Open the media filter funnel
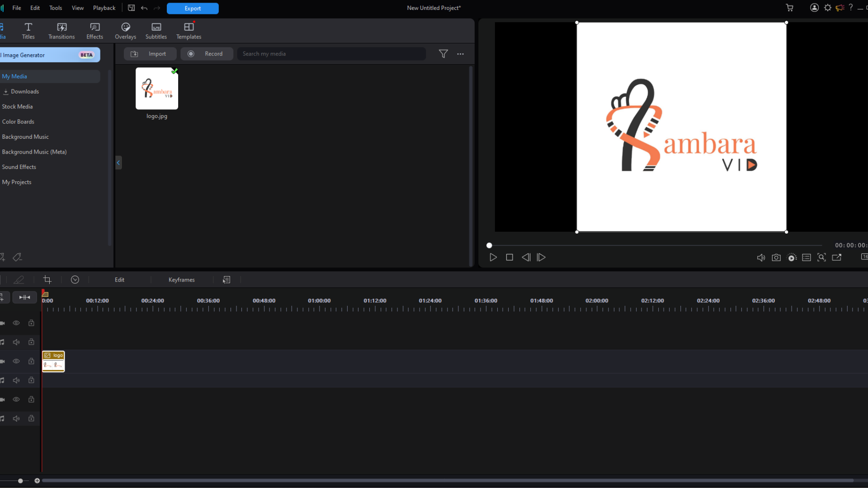The height and width of the screenshot is (488, 868). (x=443, y=54)
